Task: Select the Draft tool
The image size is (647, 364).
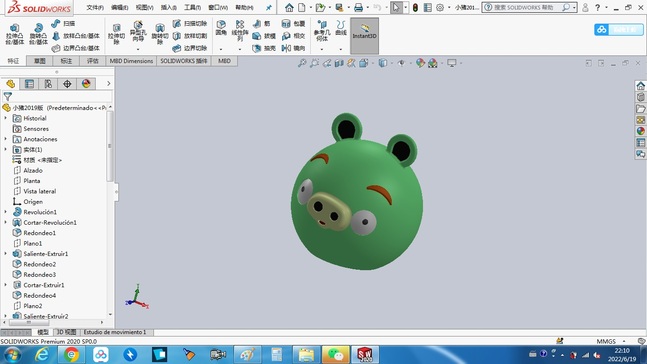Action: pos(264,36)
